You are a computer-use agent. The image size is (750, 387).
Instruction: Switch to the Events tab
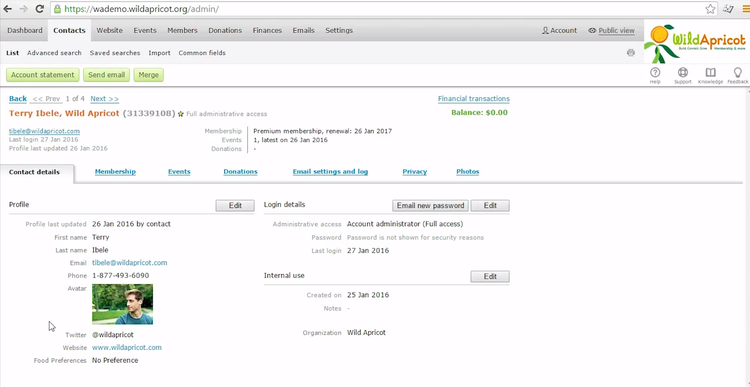coord(179,171)
